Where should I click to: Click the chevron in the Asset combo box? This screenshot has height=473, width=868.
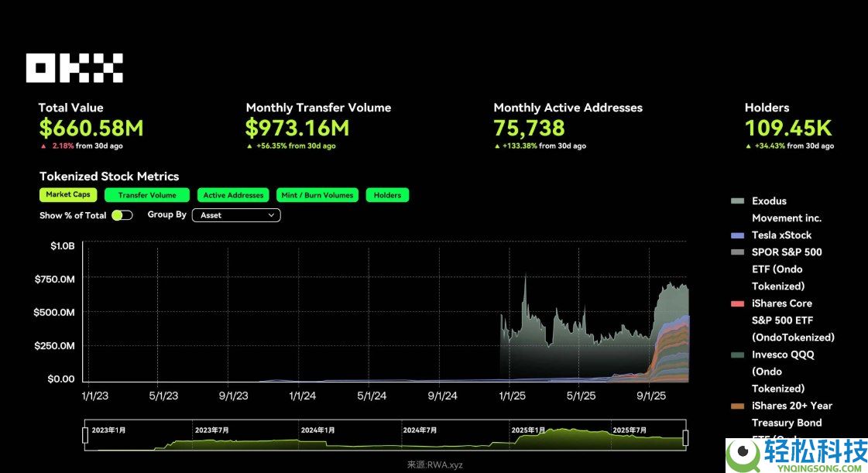coord(271,215)
